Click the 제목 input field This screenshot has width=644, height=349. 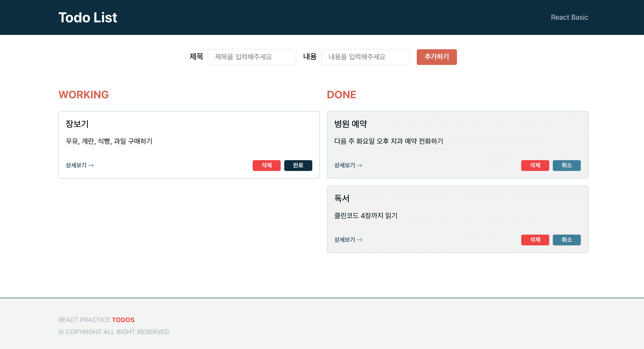click(252, 57)
